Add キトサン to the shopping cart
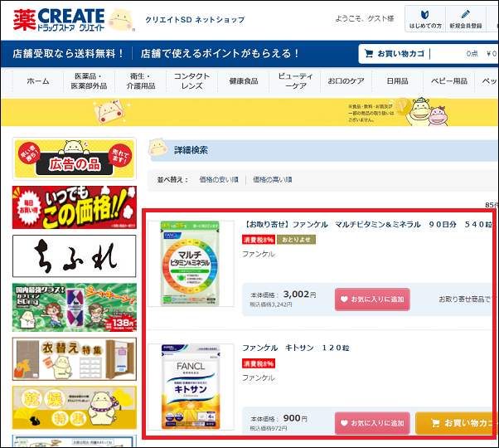This screenshot has width=499, height=448. click(457, 423)
